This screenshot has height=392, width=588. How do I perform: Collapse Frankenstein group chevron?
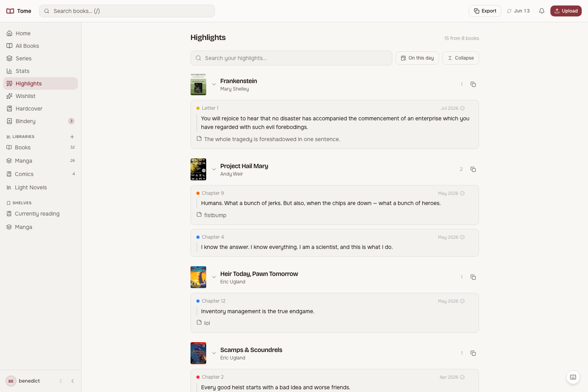(214, 84)
